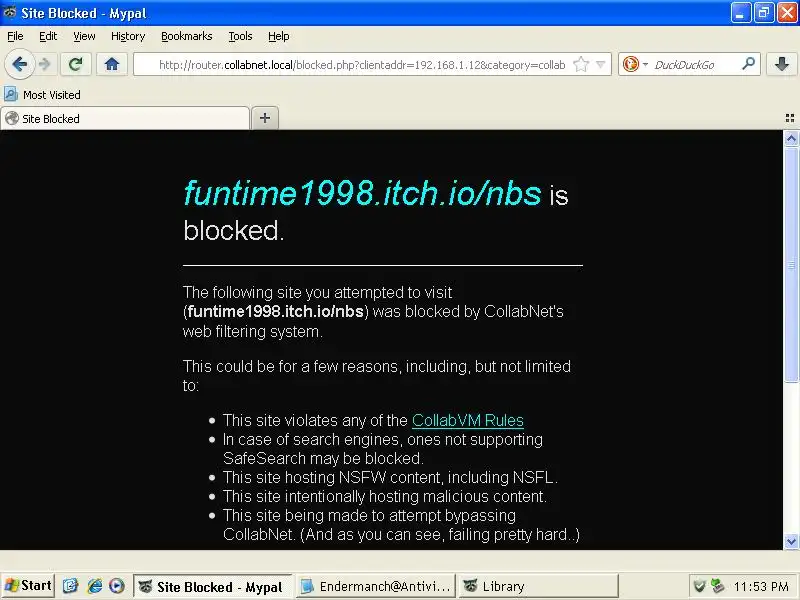
Task: Click the Most Visited bookmarks folder
Action: 42,95
